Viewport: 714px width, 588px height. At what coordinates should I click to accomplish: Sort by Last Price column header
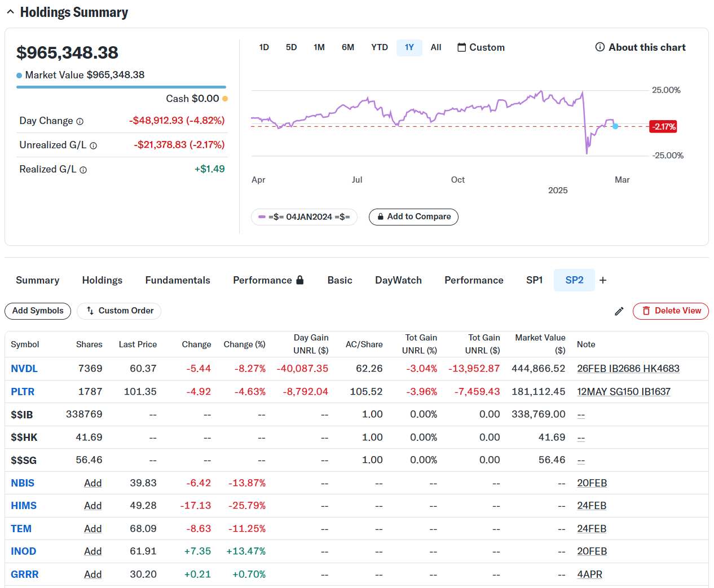click(138, 344)
